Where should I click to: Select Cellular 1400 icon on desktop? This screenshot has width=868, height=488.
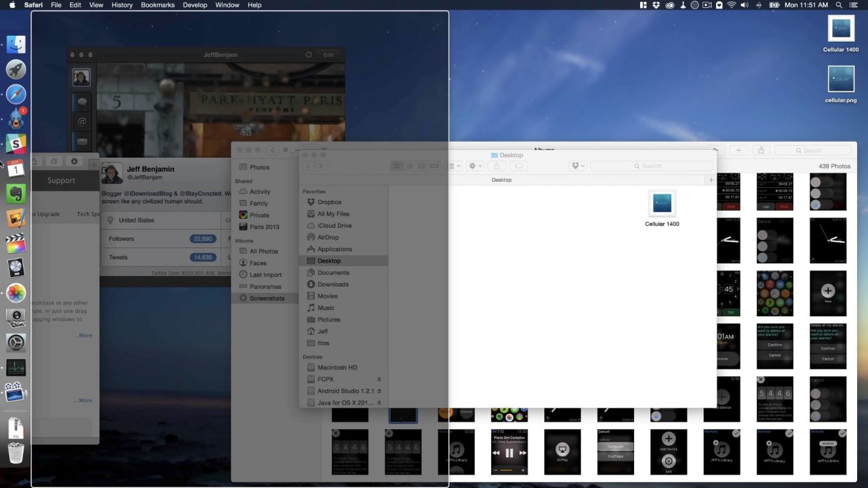click(x=841, y=34)
